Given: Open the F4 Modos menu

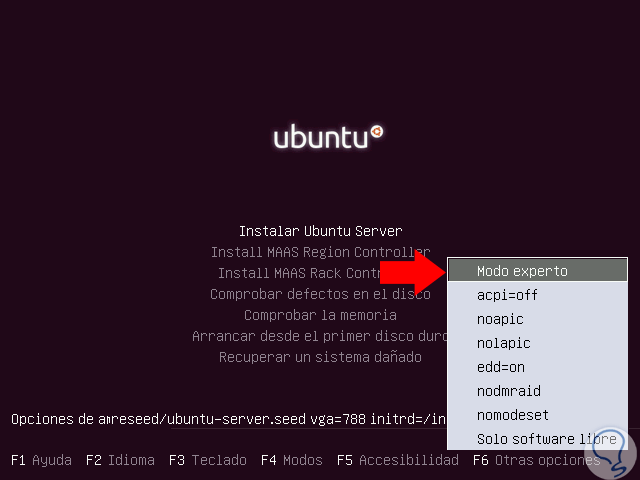Looking at the screenshot, I should [x=291, y=460].
